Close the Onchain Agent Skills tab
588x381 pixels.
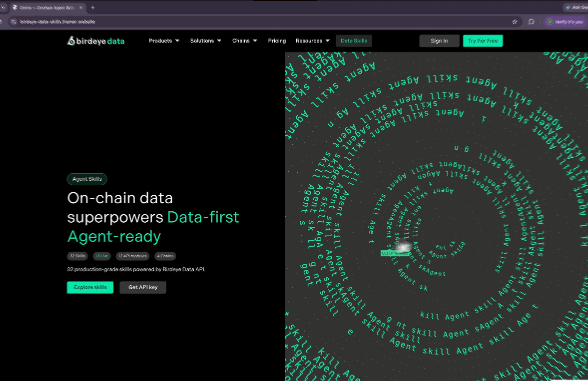(81, 8)
